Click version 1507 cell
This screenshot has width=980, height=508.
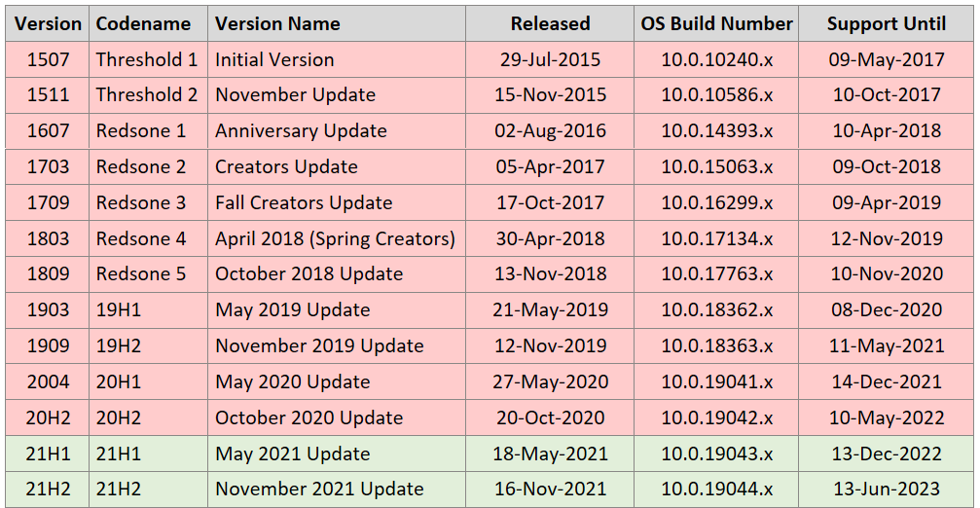click(x=48, y=60)
